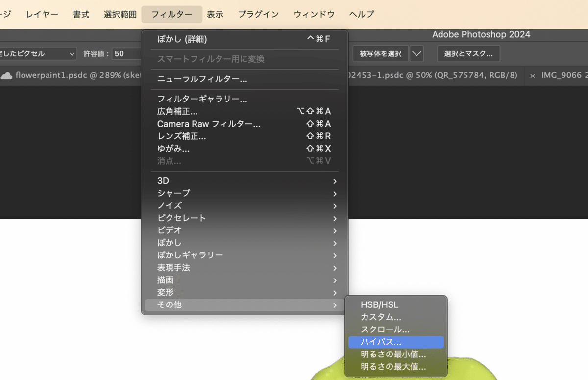Screen dimensions: 588x380
Task: Expand the 表現手法 submenu
Action: [x=245, y=268]
